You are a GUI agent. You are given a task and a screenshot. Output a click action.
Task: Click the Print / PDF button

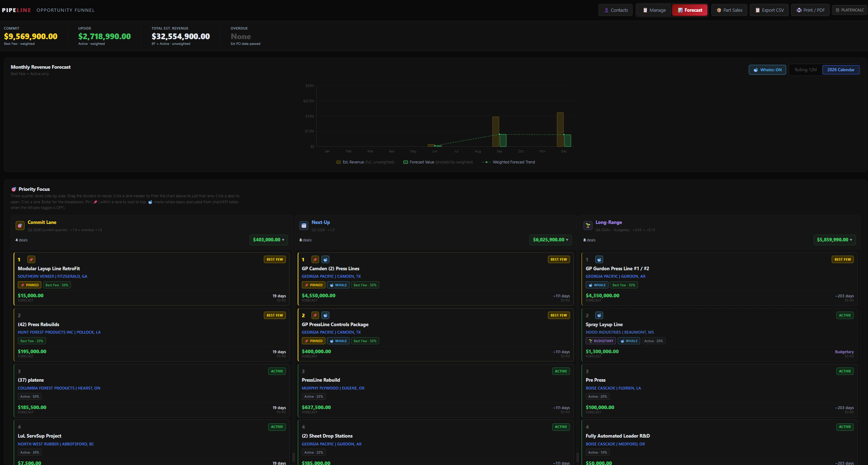[x=810, y=10]
